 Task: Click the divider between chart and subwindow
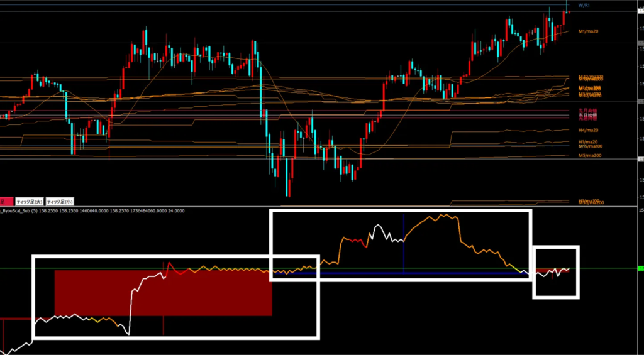click(x=314, y=206)
